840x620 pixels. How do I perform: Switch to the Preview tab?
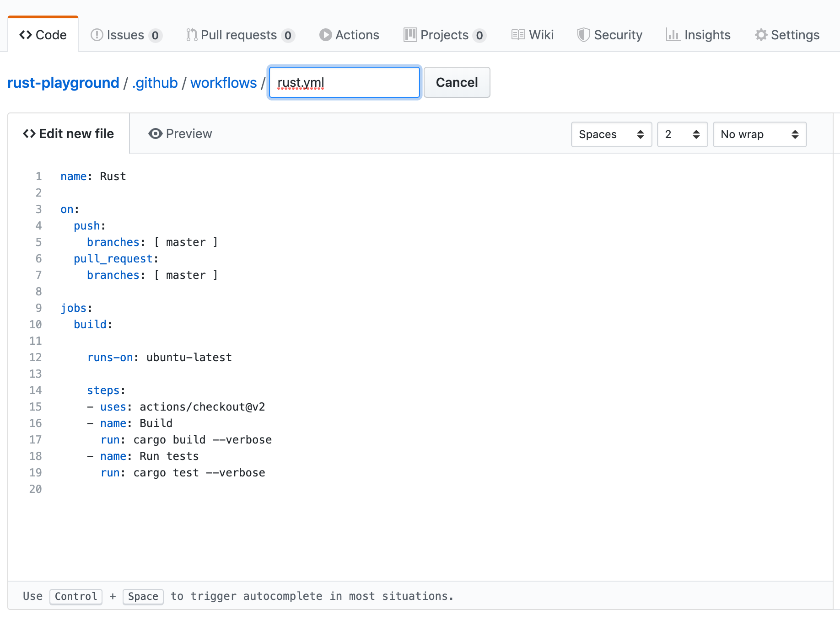click(x=180, y=134)
